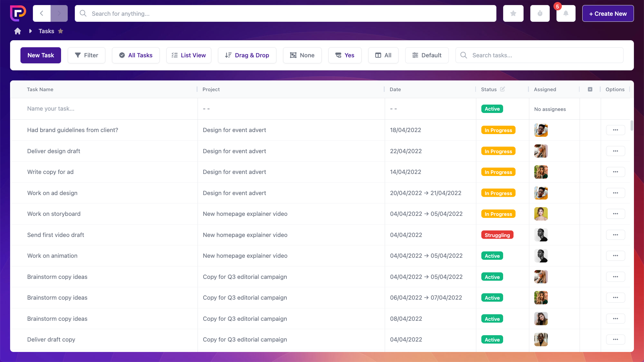Click the home icon in the breadcrumb
The height and width of the screenshot is (362, 644).
(17, 31)
